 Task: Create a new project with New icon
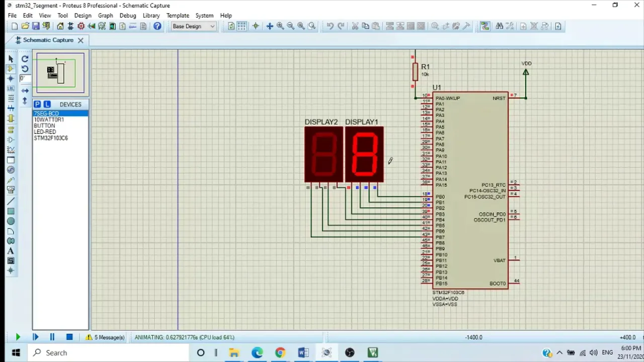(x=14, y=26)
